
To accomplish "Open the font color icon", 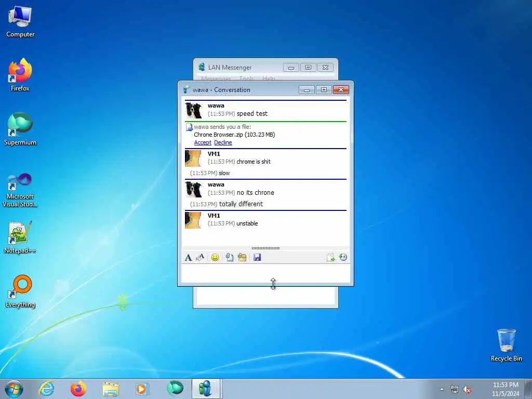I will click(200, 258).
